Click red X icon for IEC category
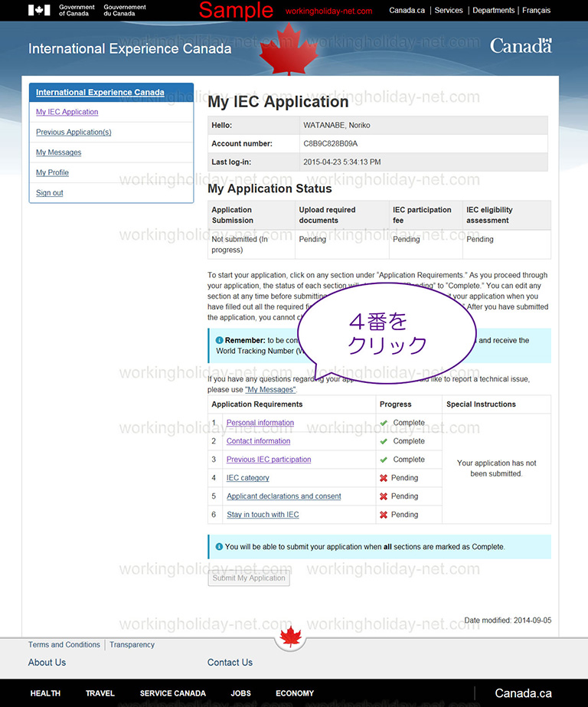This screenshot has height=707, width=588. click(x=384, y=478)
